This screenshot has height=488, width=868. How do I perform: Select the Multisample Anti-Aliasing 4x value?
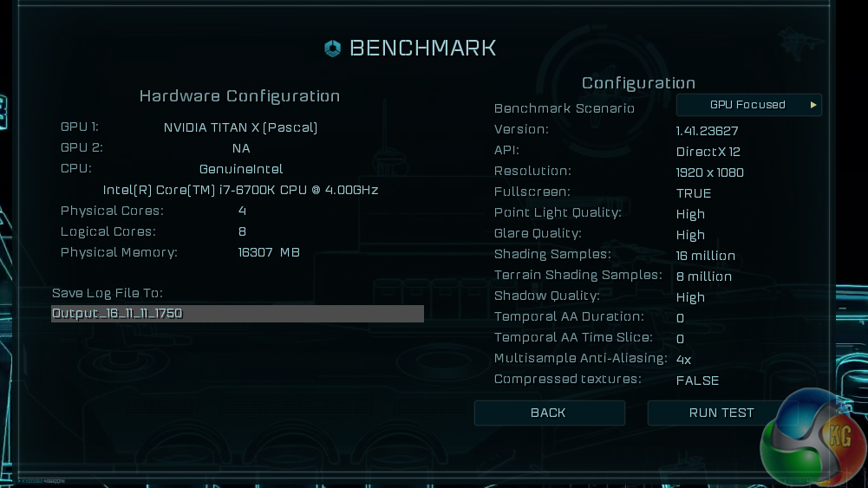coord(683,359)
